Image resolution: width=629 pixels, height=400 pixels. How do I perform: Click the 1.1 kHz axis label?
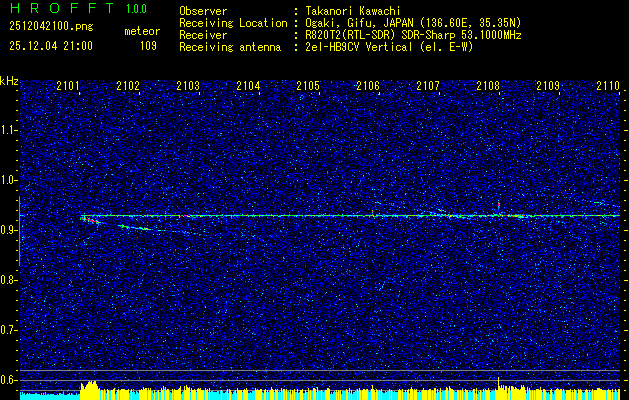point(8,130)
